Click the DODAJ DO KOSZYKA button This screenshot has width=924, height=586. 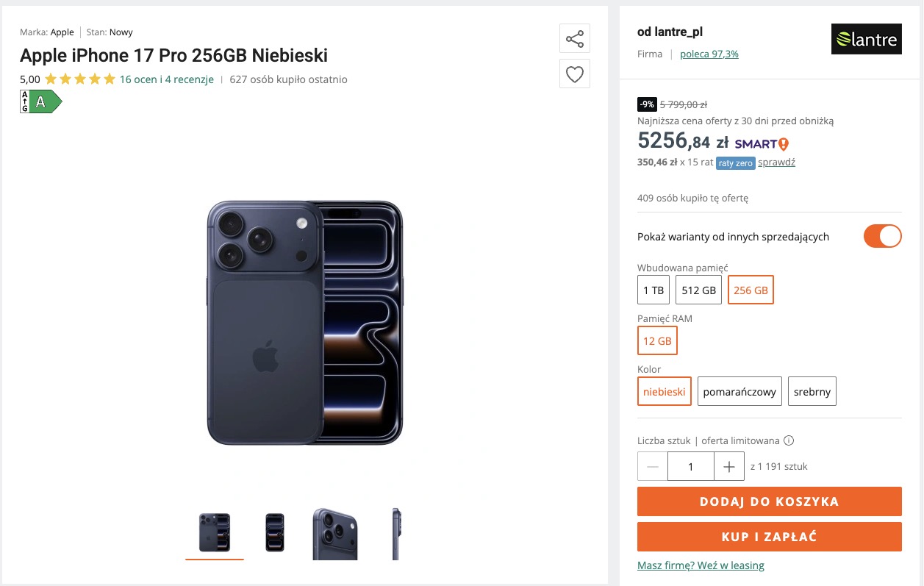(x=769, y=501)
